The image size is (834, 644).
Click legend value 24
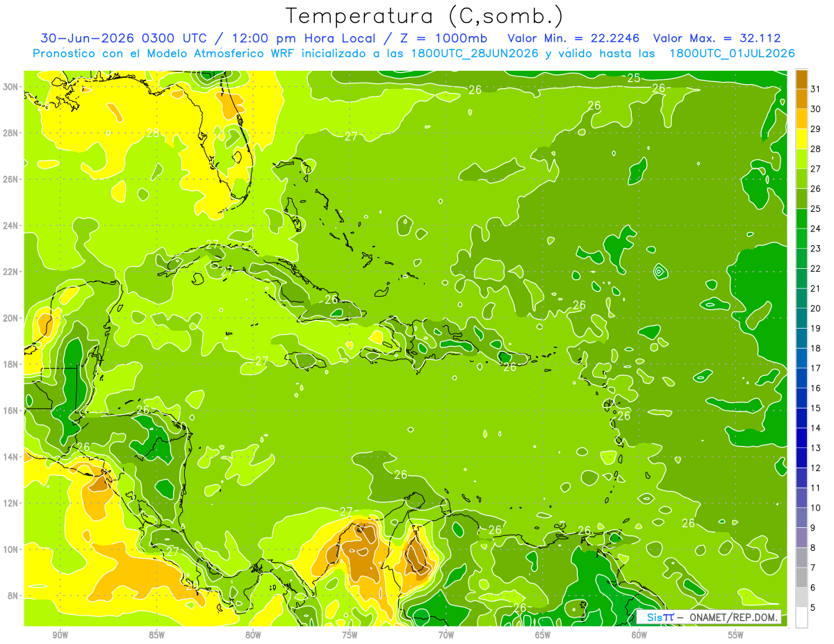coord(815,229)
